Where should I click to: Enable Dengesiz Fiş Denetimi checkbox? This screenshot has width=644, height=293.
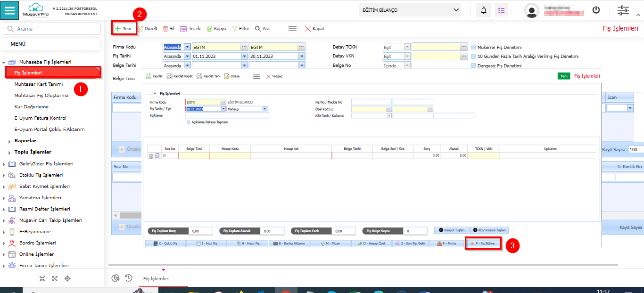point(473,65)
